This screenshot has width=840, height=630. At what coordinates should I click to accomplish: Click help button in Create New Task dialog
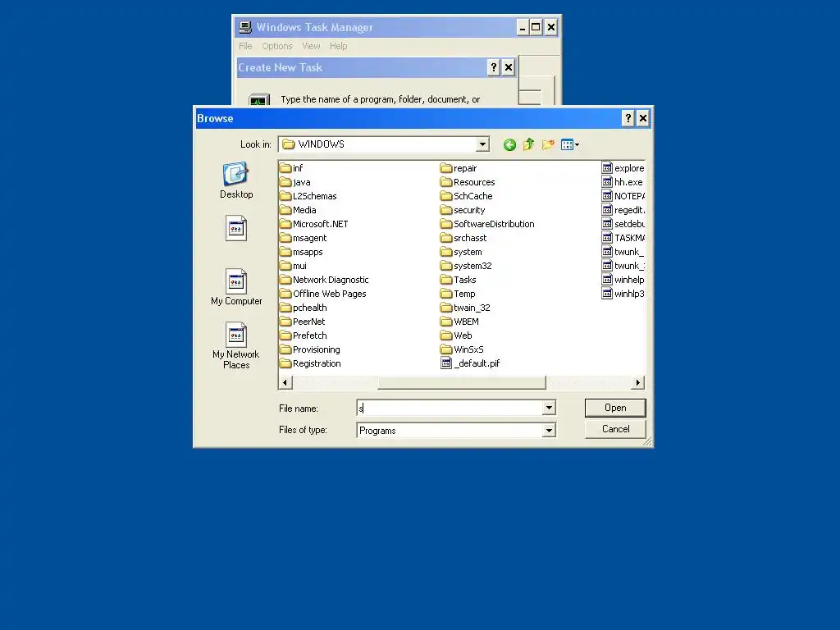[x=493, y=67]
